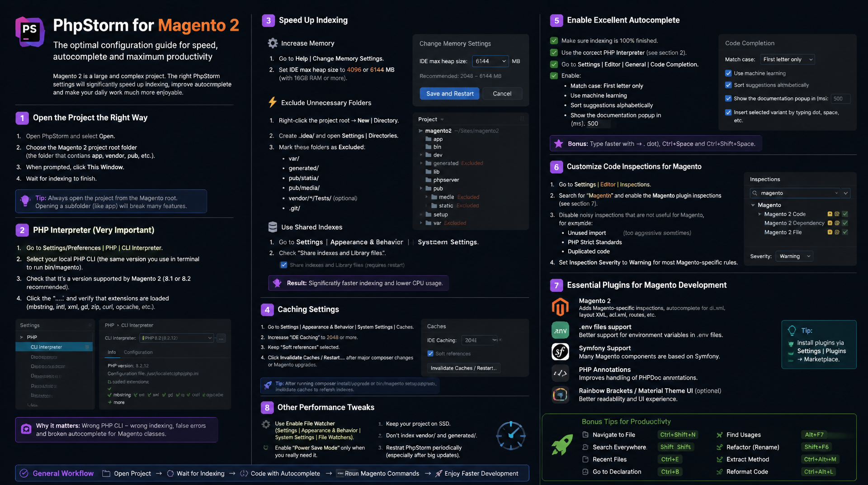Click the lib folder icon in Project tree
This screenshot has width=868, height=485.
pyautogui.click(x=428, y=171)
